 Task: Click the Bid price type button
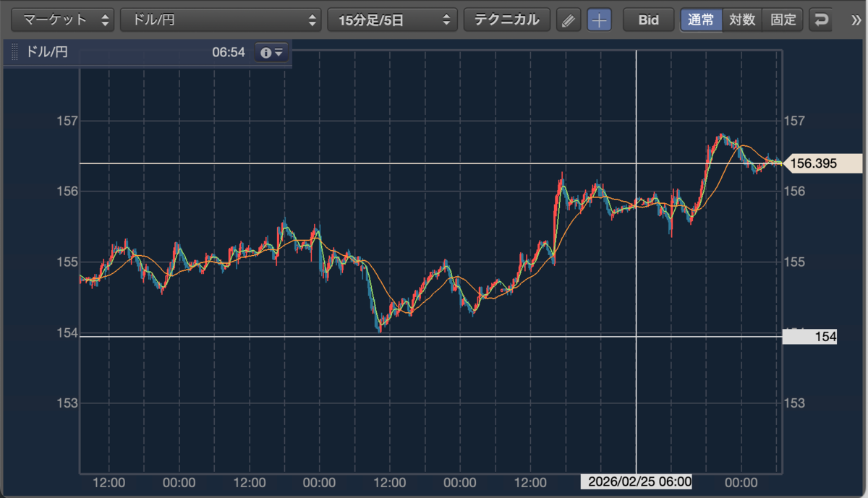click(x=649, y=20)
